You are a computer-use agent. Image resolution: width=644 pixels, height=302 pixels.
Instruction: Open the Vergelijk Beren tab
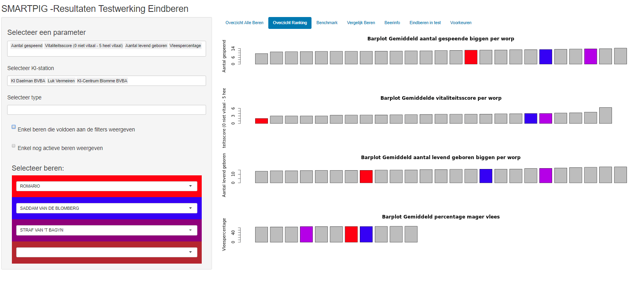(x=361, y=23)
